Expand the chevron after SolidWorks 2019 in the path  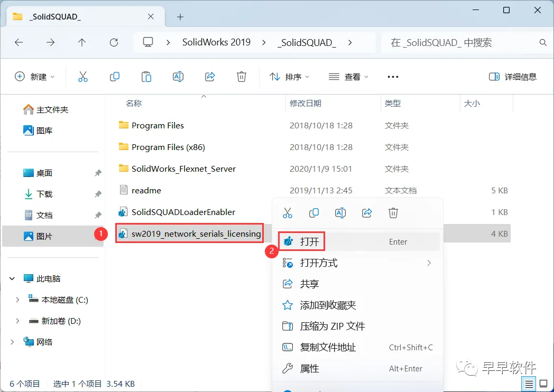pyautogui.click(x=264, y=43)
